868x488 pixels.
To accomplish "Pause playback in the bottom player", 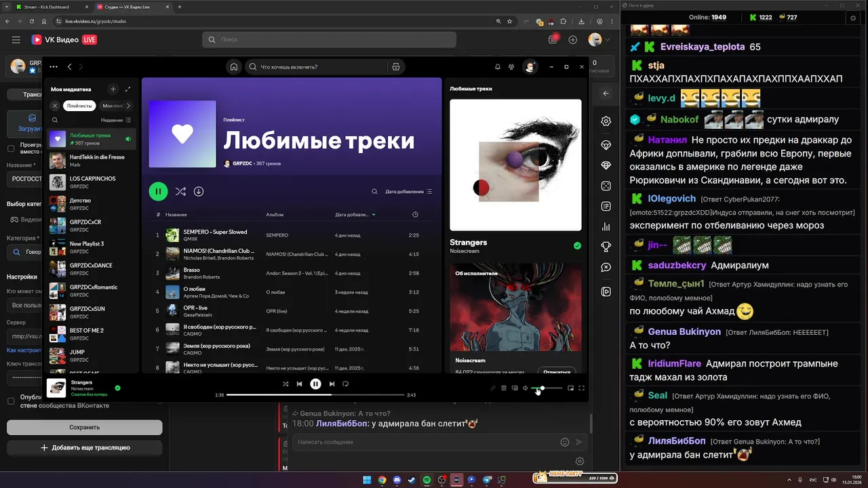I will [315, 384].
